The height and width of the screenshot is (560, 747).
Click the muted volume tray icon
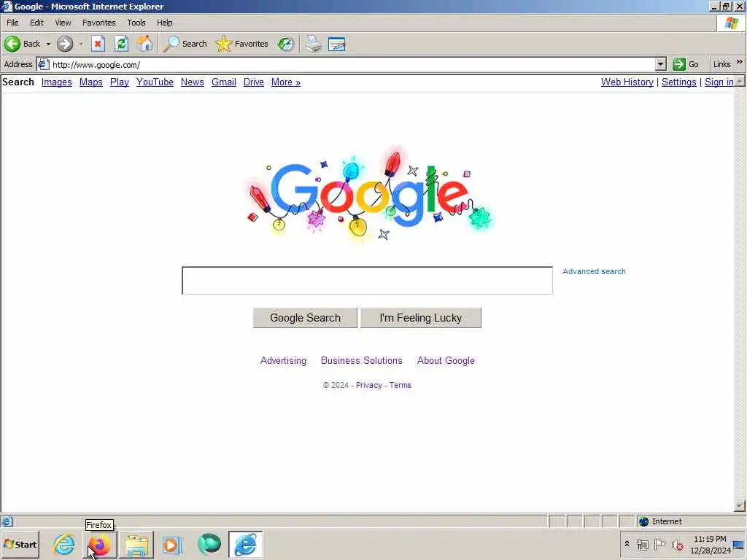(677, 544)
